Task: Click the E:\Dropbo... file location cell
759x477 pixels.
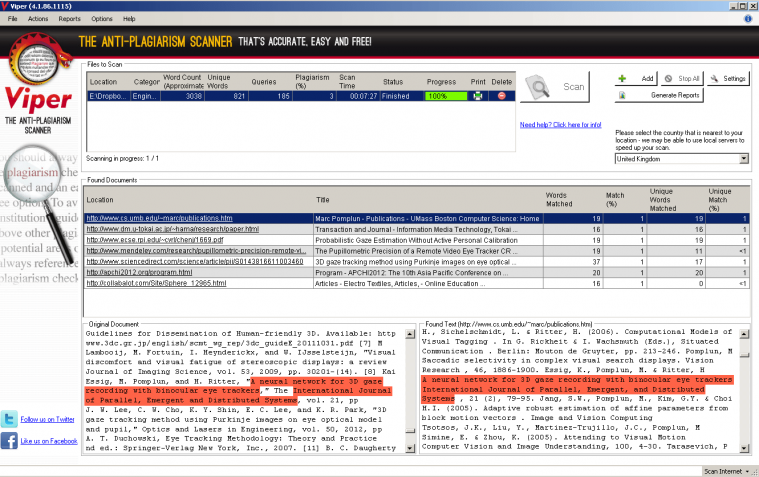Action: [x=109, y=96]
